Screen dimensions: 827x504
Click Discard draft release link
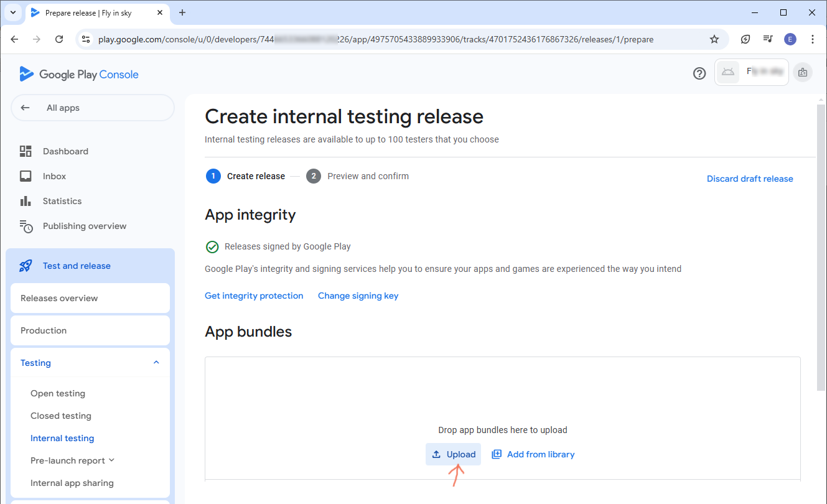point(750,179)
